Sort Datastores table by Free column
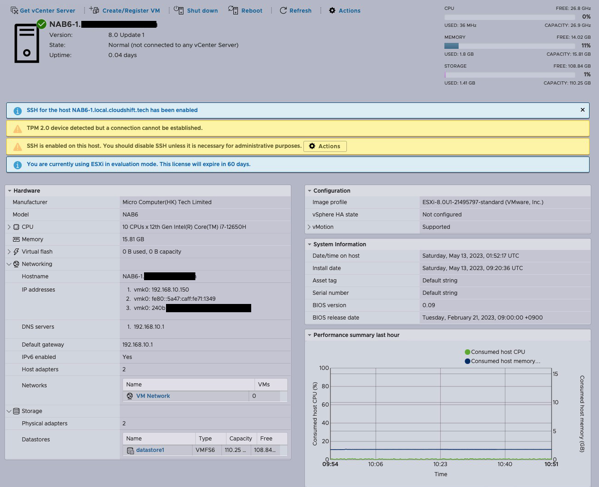 point(272,438)
